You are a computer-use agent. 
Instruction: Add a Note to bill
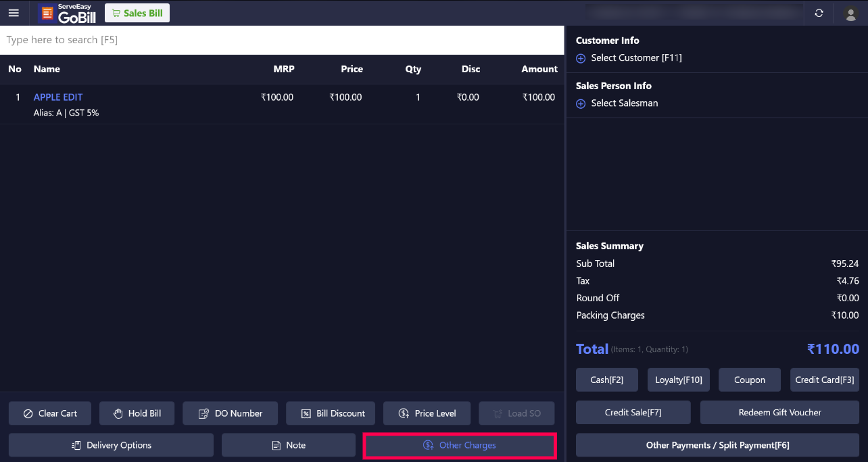tap(289, 445)
